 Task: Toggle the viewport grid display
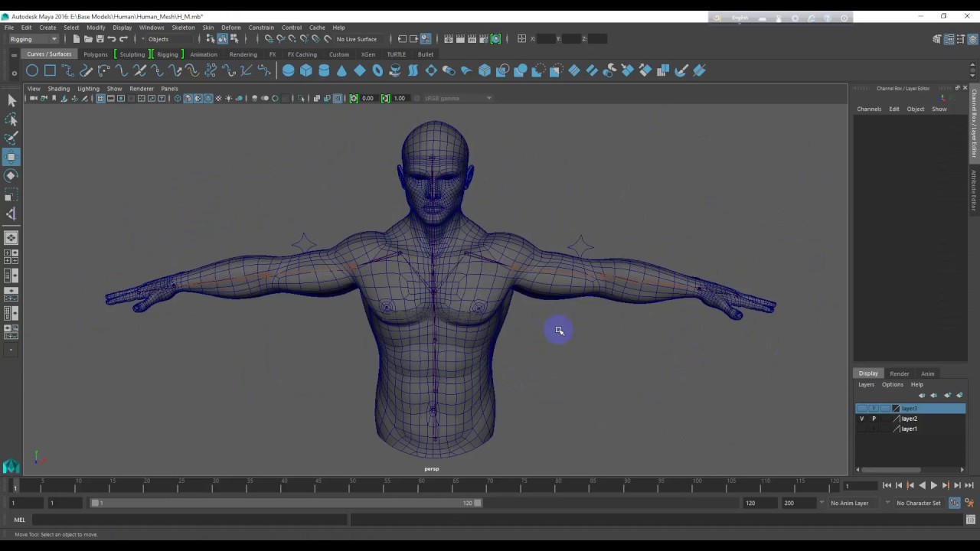pos(100,98)
